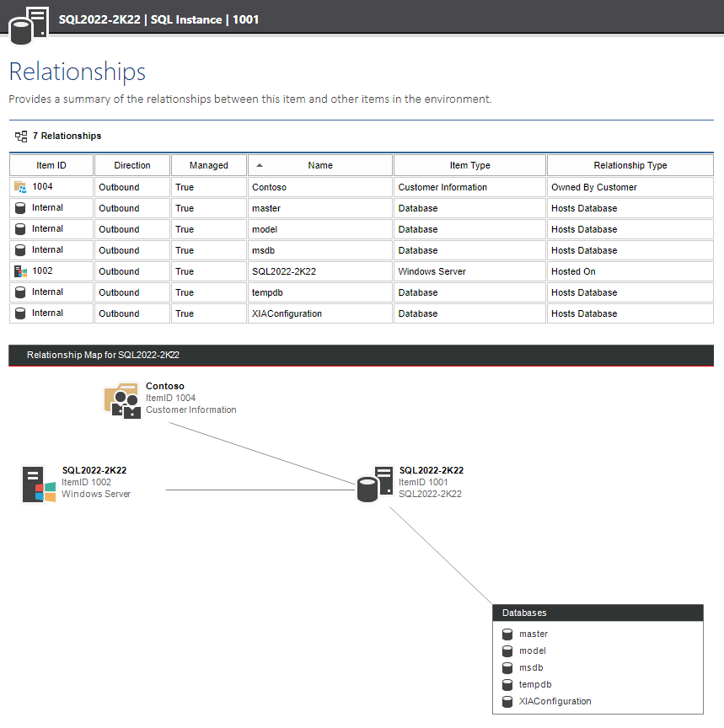Click the Relationship Map for SQL2022-2K22 bar
Screen dimensions: 724x728
point(361,356)
